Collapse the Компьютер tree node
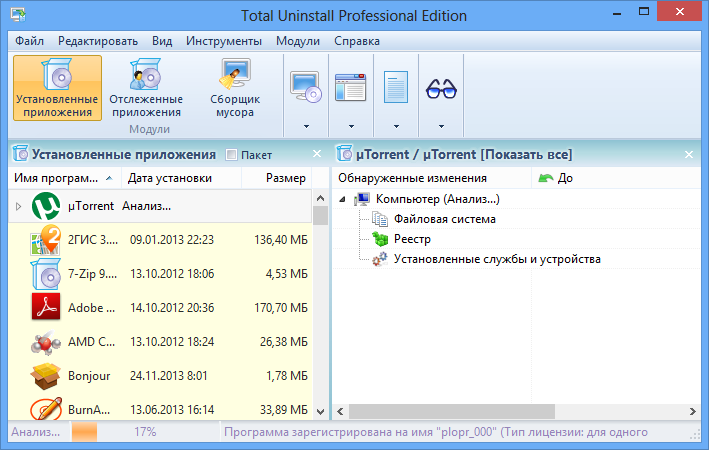 tap(343, 199)
